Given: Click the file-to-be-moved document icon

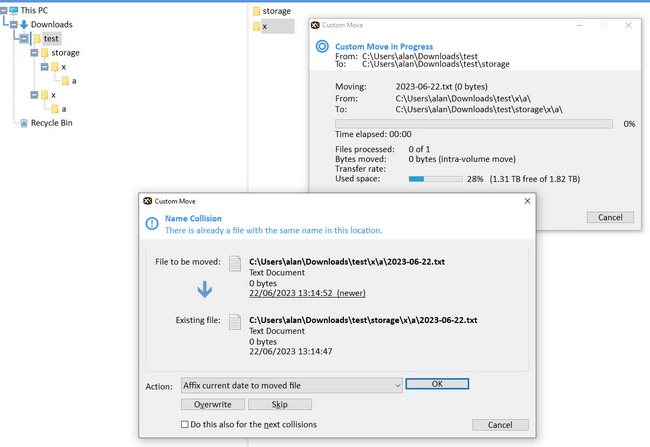Looking at the screenshot, I should point(235,264).
